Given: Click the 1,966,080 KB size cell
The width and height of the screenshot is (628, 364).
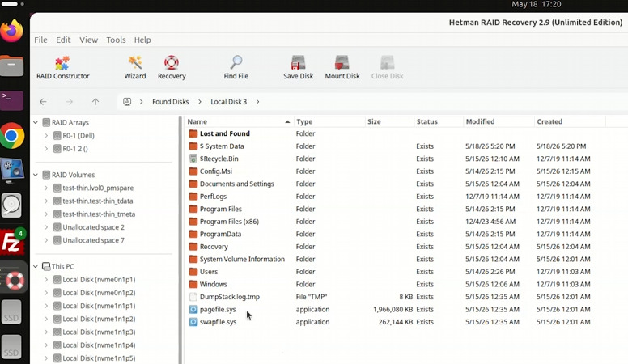Looking at the screenshot, I should (392, 309).
